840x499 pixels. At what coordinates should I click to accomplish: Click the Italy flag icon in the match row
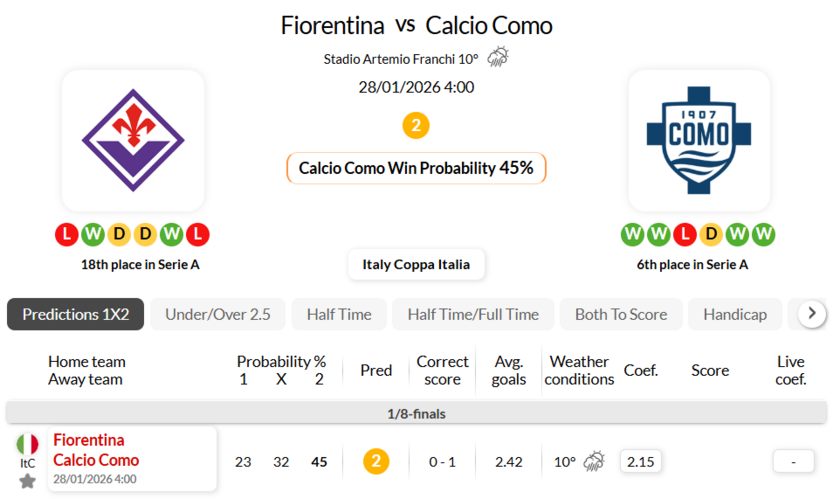click(x=27, y=444)
